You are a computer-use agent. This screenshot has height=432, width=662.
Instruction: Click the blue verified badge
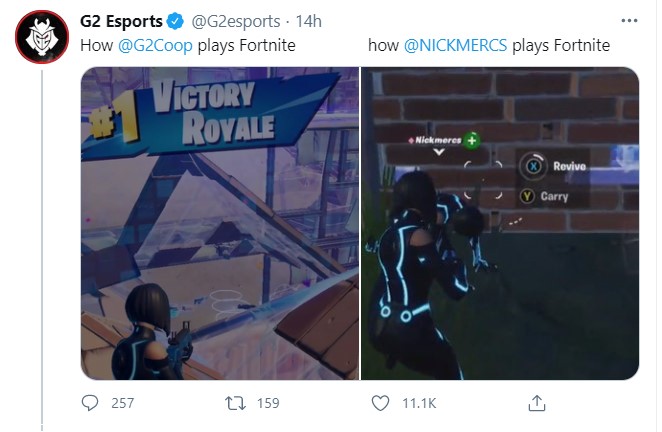[175, 21]
